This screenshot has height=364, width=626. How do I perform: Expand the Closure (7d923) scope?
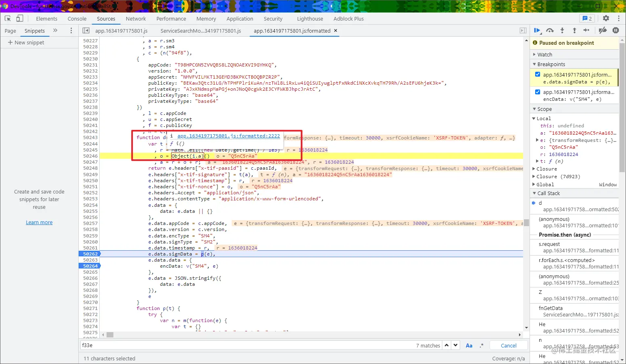534,177
